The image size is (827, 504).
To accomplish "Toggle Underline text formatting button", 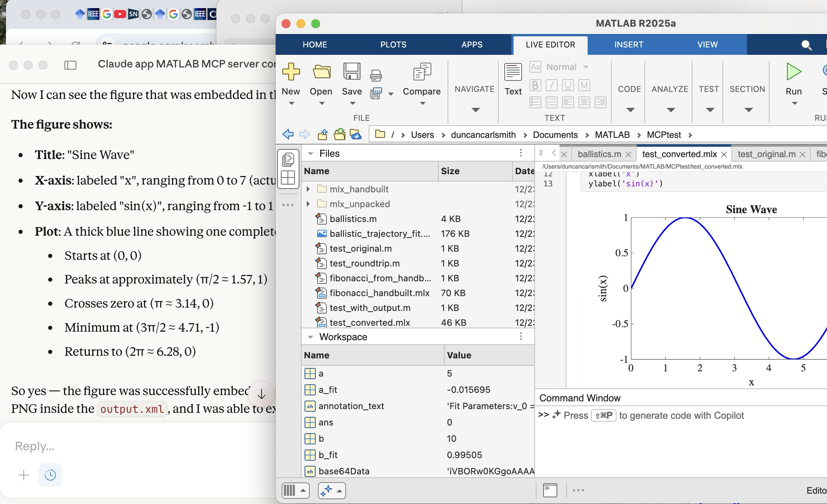I will [568, 86].
